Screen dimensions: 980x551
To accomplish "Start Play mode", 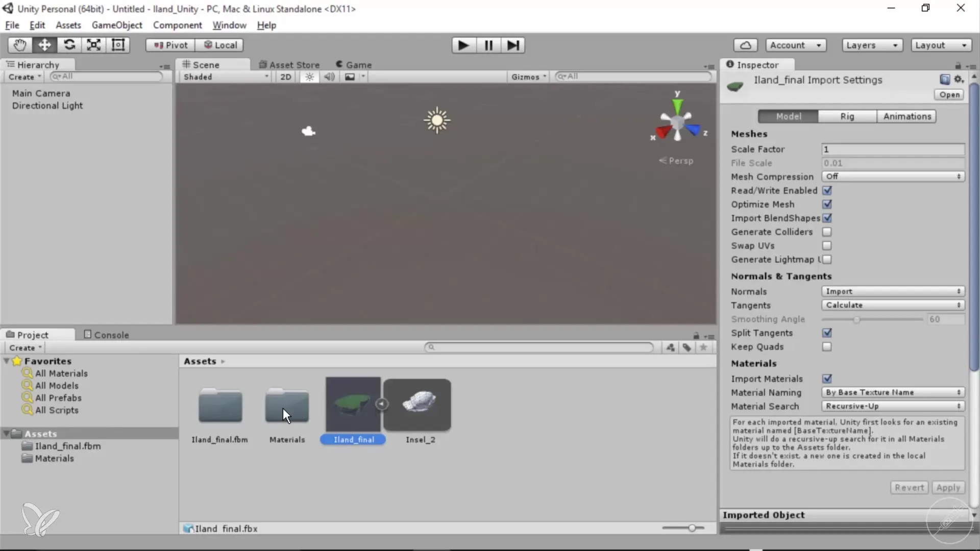I will click(463, 45).
